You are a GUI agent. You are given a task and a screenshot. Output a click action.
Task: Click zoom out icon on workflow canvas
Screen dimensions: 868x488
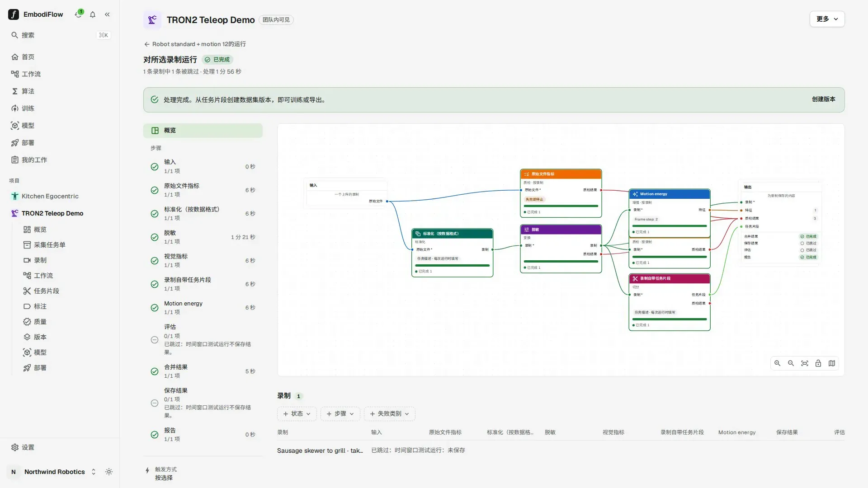[x=791, y=363]
